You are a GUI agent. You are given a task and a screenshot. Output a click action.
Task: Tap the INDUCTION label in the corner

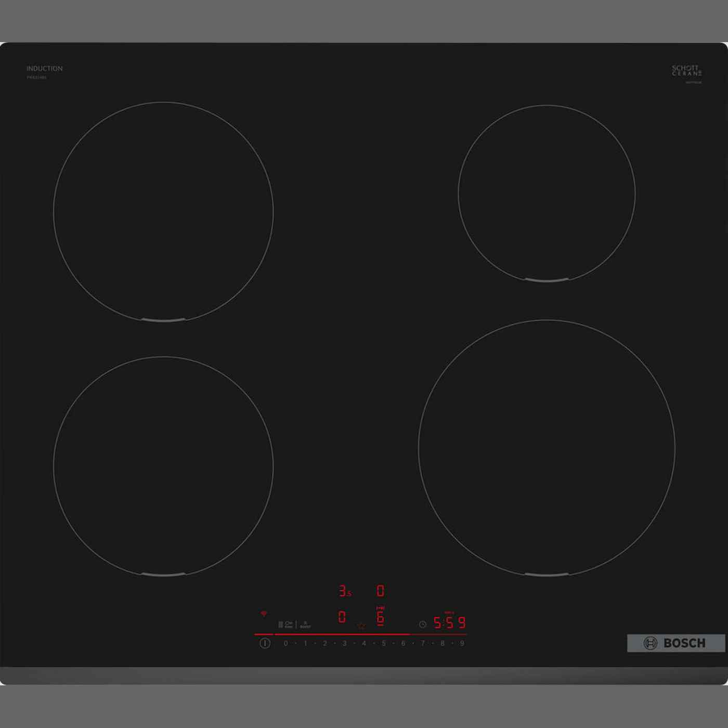[45, 69]
